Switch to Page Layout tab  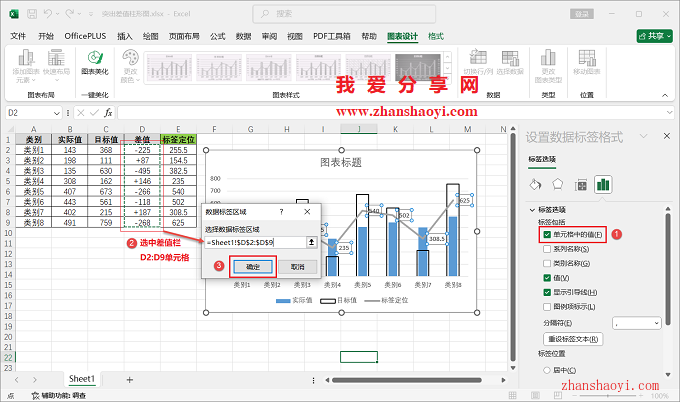pos(184,36)
